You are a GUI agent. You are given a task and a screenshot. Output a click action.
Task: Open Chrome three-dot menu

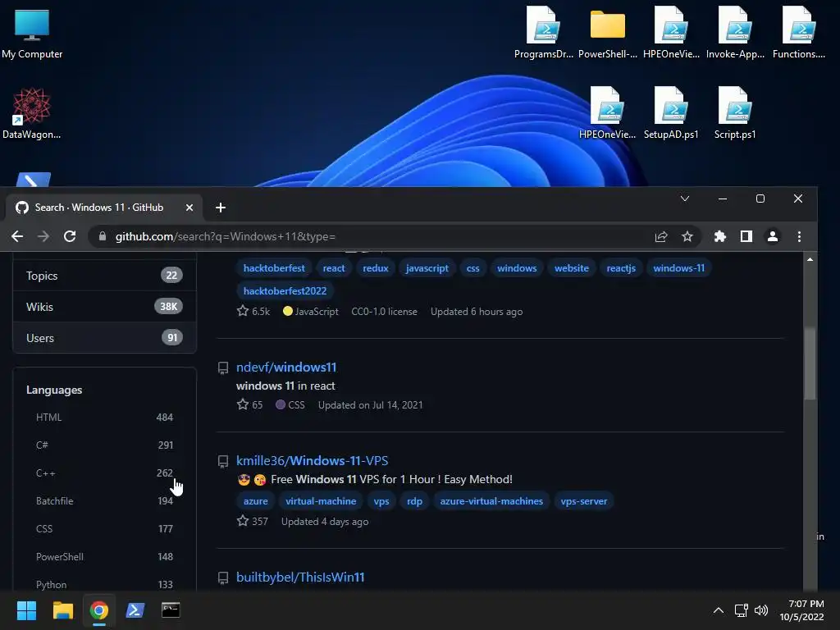799,236
